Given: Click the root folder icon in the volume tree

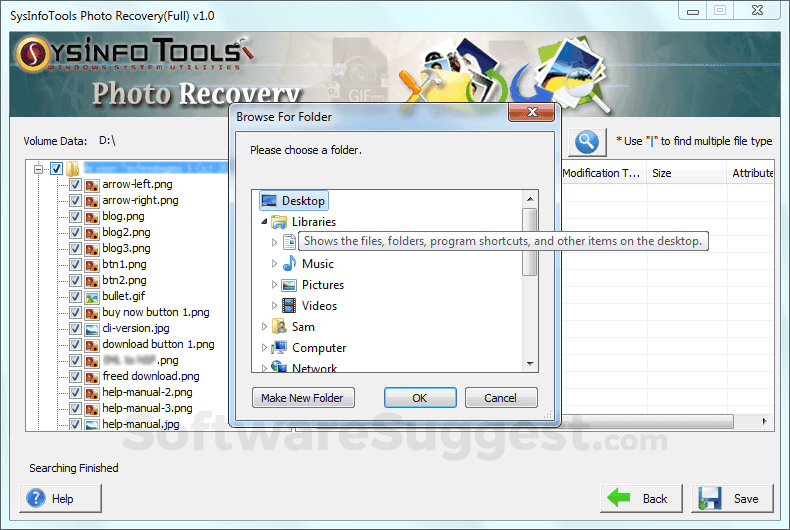Looking at the screenshot, I should click(73, 169).
